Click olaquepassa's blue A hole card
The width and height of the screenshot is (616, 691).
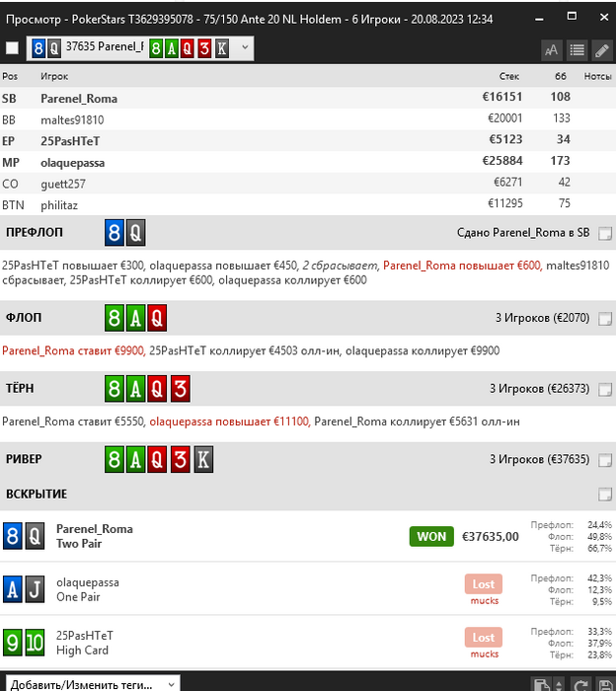pyautogui.click(x=12, y=589)
